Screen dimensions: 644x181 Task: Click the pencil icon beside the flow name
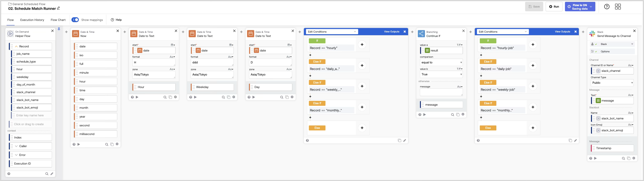(59, 8)
